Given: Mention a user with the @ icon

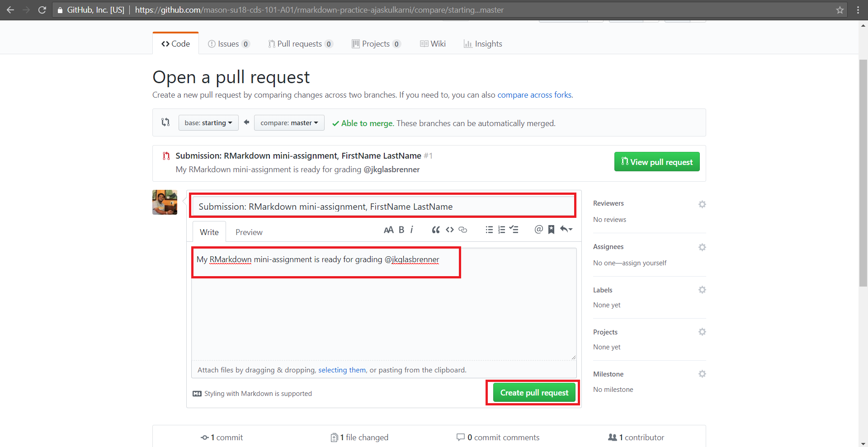Looking at the screenshot, I should tap(538, 230).
